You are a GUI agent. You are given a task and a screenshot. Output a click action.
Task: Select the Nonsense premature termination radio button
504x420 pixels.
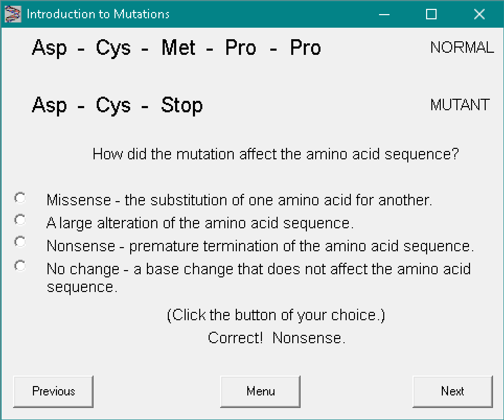tap(20, 242)
